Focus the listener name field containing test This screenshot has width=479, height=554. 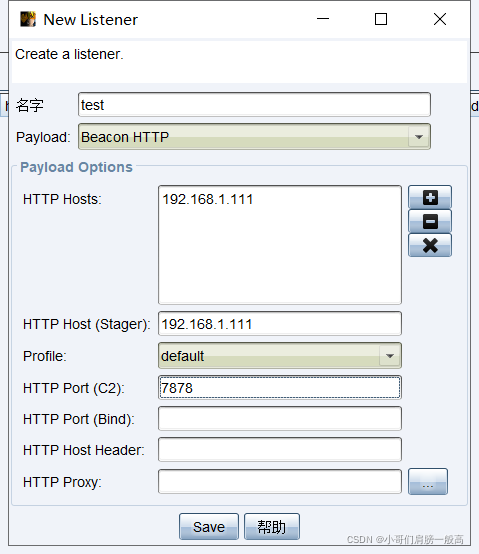point(254,105)
